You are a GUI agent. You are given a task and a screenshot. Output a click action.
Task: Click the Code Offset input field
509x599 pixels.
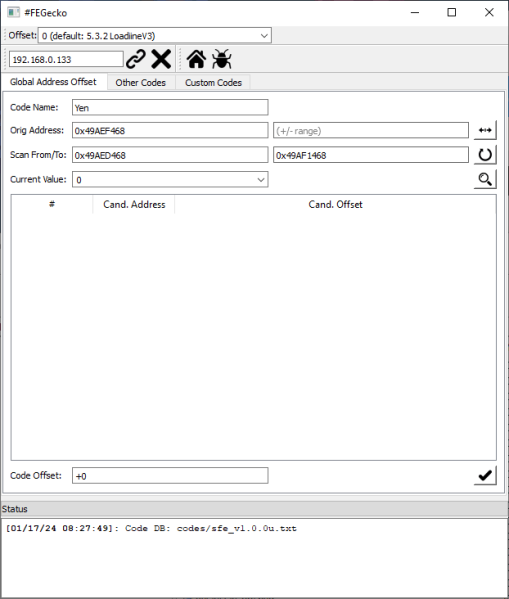(x=170, y=476)
